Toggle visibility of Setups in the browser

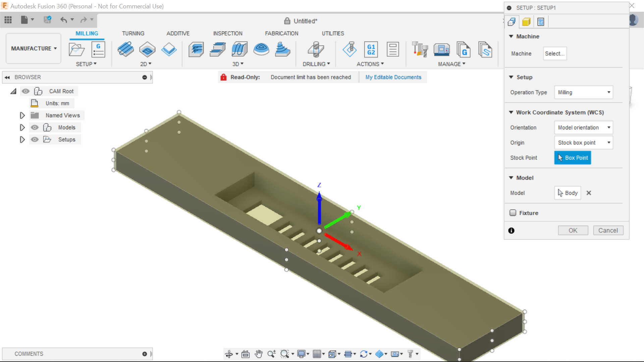(35, 139)
